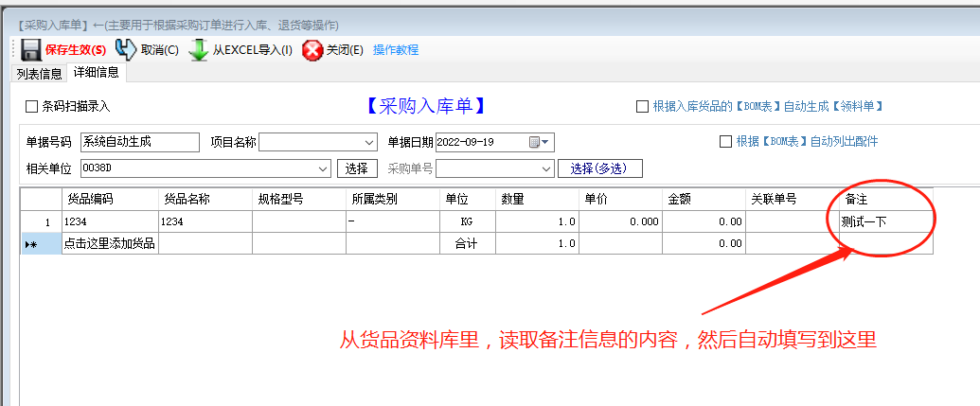Click the 所属类别 column header
The image size is (980, 406).
393,200
